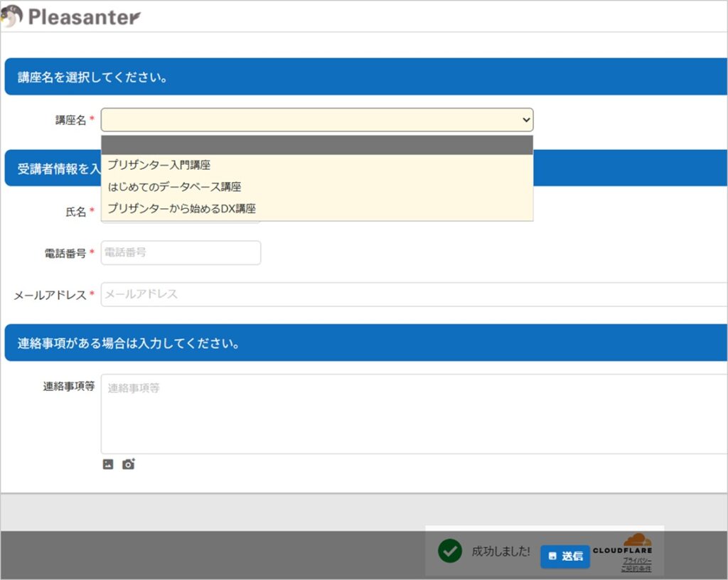Click the Pleasanter bird logo

pyautogui.click(x=12, y=15)
